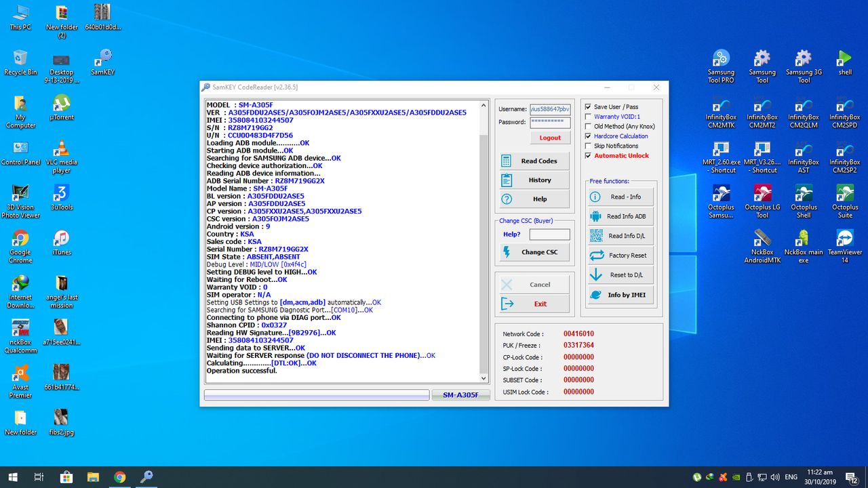Click the Password input field

click(550, 122)
